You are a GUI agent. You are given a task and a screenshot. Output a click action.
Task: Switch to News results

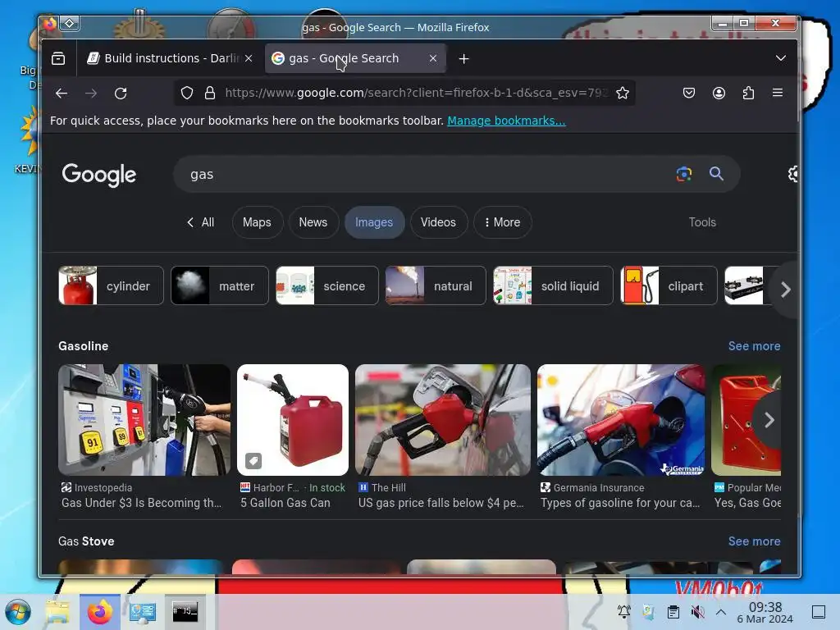[x=313, y=222]
